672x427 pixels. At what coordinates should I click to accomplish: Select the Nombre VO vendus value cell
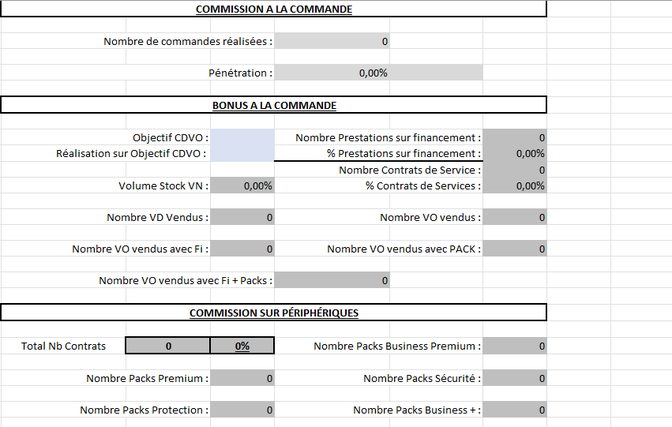(514, 217)
